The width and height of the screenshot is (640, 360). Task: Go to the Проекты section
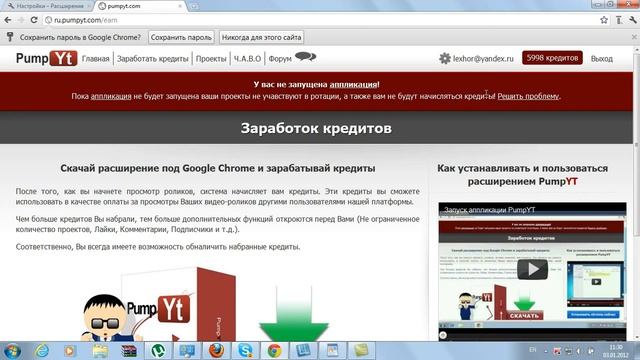[x=211, y=59]
